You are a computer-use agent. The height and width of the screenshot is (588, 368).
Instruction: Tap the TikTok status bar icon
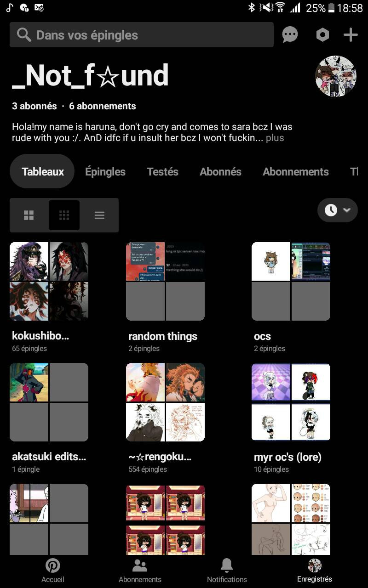(10, 7)
